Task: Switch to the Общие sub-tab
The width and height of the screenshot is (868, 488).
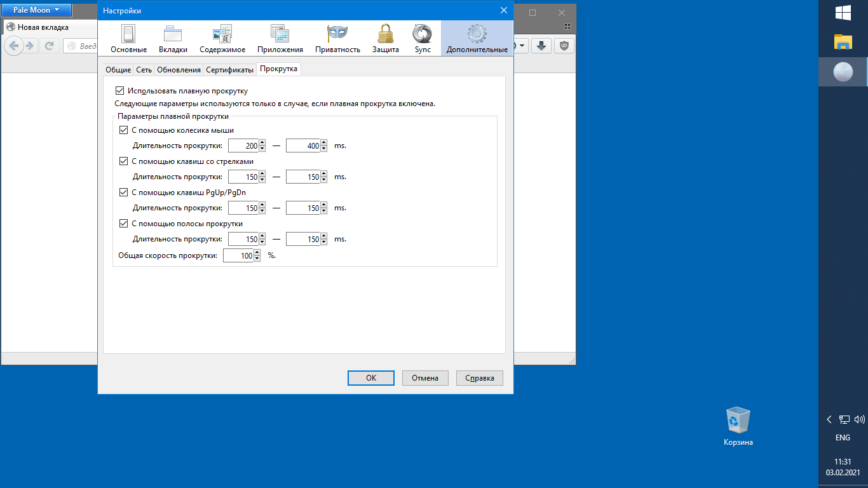Action: point(118,70)
